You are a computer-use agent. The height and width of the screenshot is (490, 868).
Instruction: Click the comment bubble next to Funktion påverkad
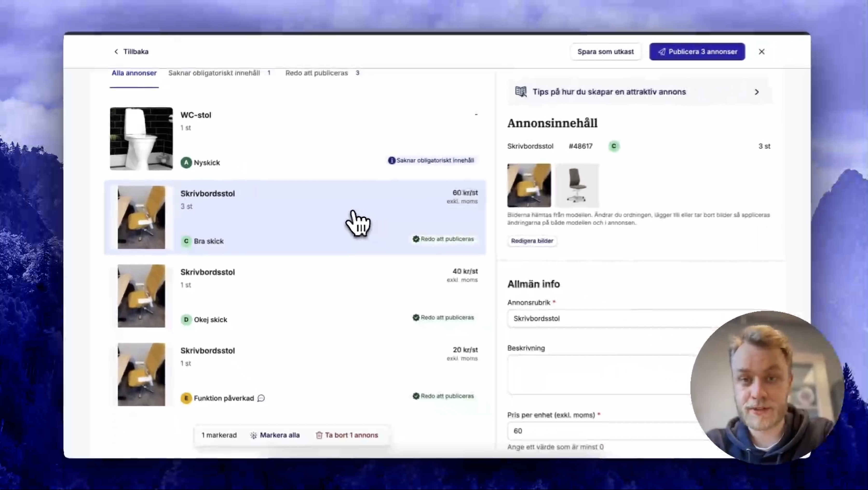(x=261, y=398)
